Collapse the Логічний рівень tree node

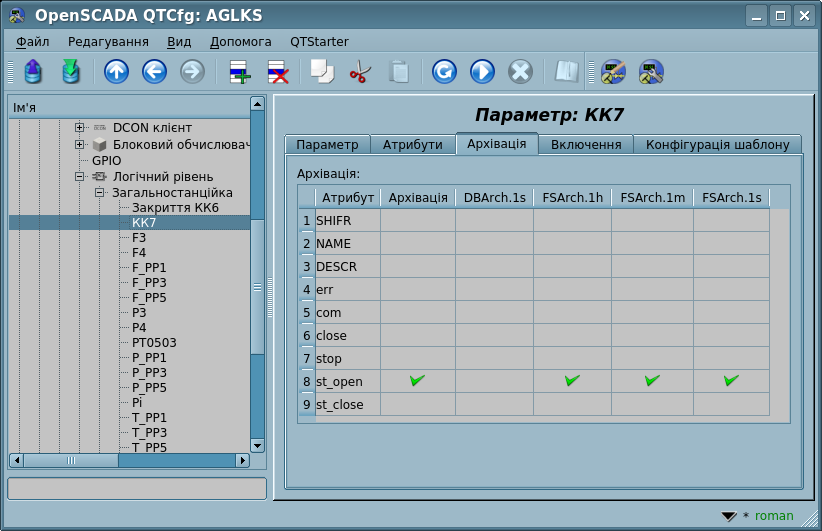[80, 176]
